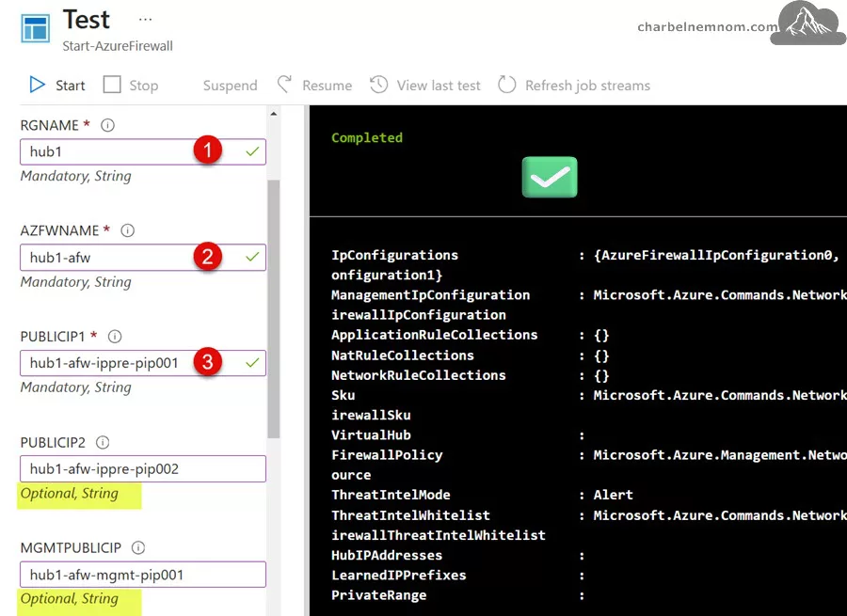Image resolution: width=847 pixels, height=616 pixels.
Task: Click the Suspend button
Action: coord(231,86)
